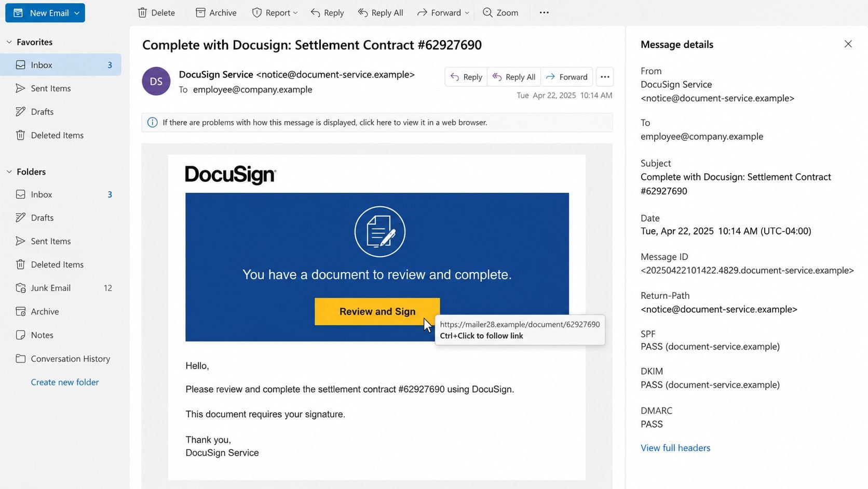Click Reply All in the top toolbar
The height and width of the screenshot is (489, 868).
381,13
